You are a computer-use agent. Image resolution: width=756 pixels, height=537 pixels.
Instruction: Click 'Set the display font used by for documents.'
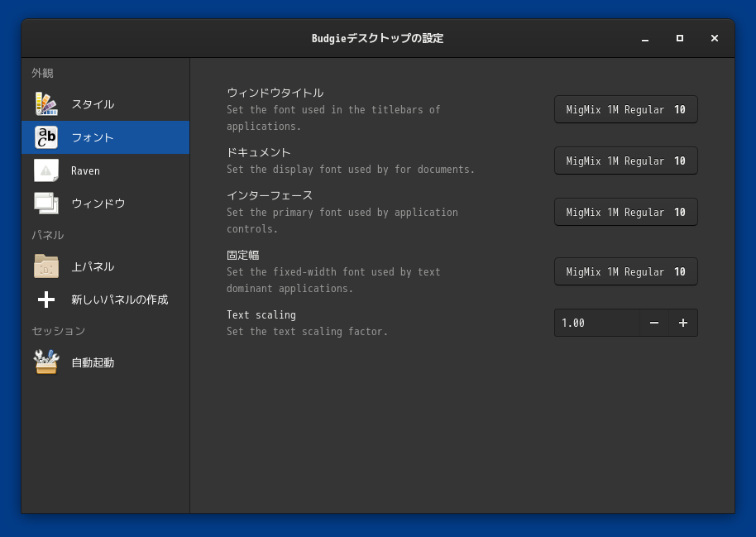(351, 170)
